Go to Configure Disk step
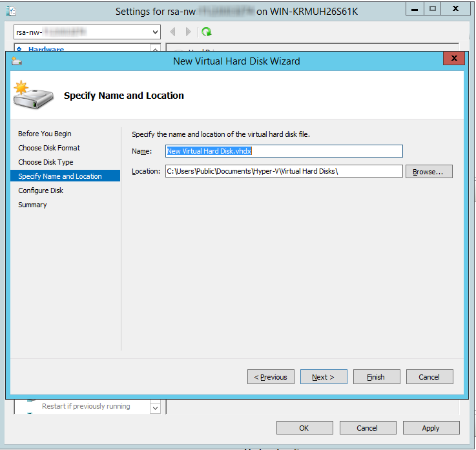 [x=41, y=190]
